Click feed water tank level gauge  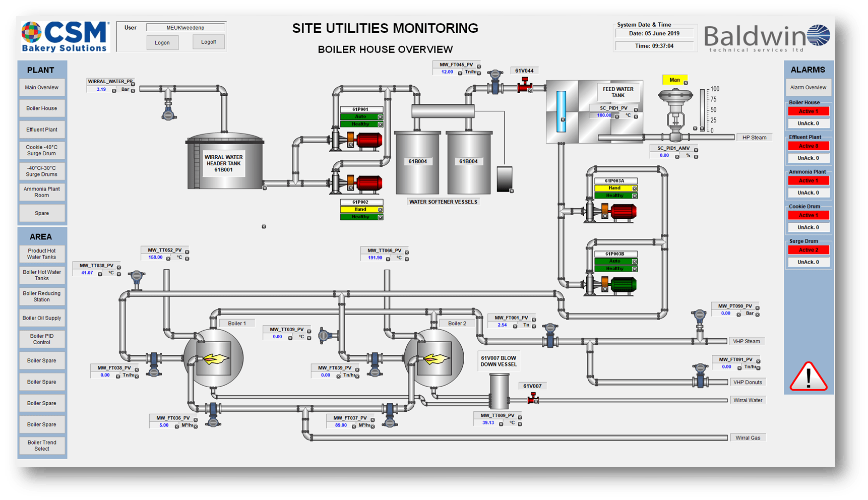(561, 111)
